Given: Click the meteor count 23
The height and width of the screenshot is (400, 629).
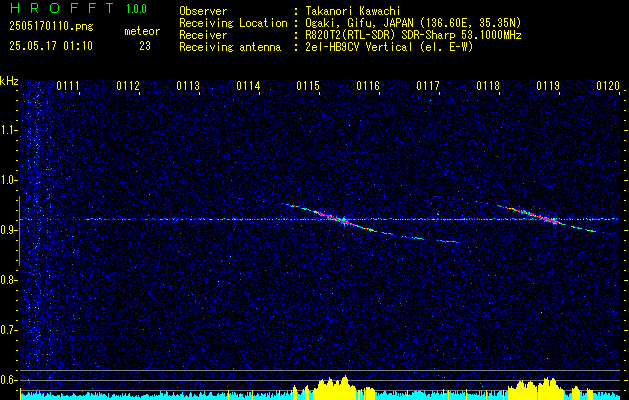Looking at the screenshot, I should click(x=145, y=46).
